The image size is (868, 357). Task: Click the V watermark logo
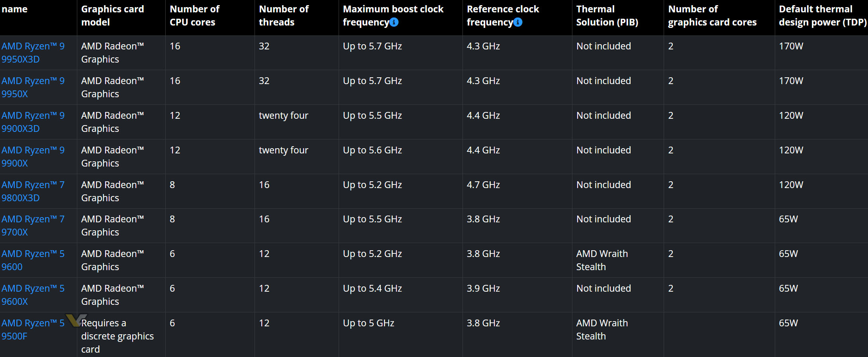(75, 320)
